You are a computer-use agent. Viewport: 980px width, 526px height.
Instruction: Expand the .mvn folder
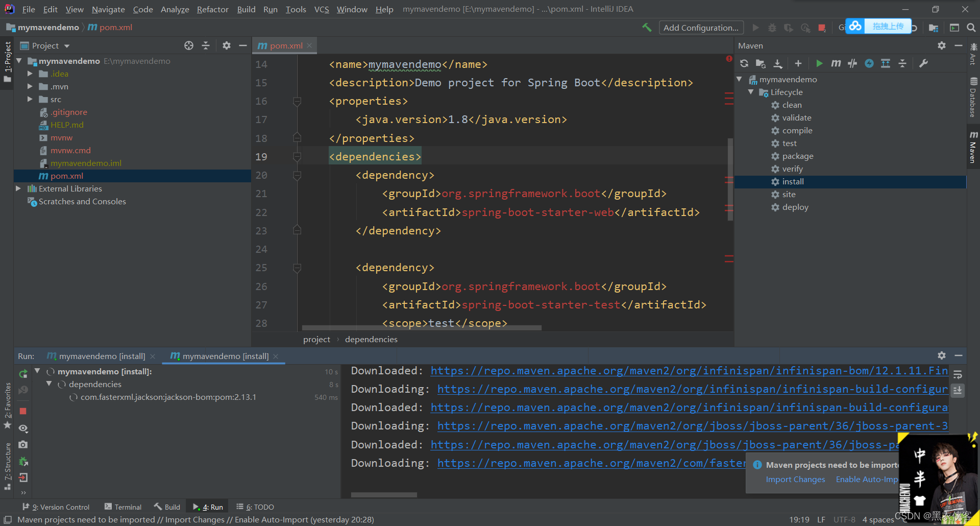coord(30,86)
